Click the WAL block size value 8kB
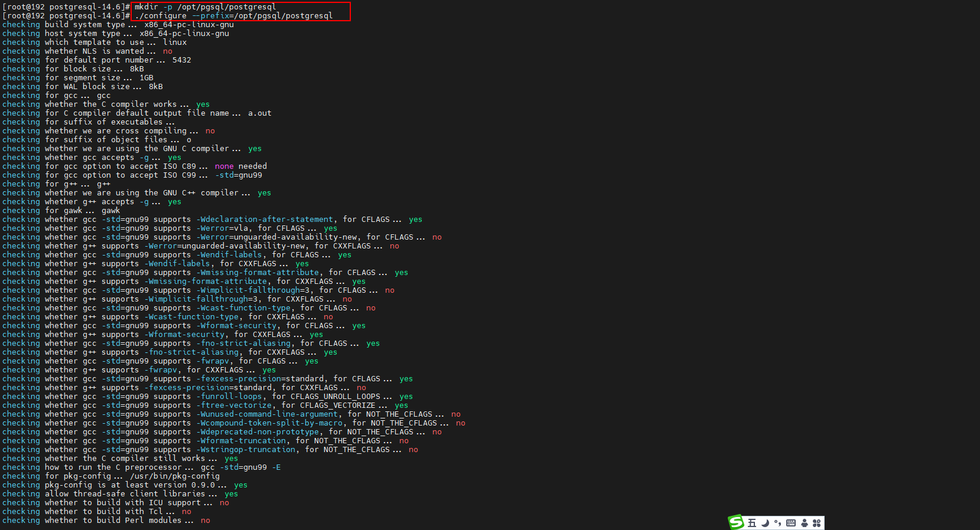This screenshot has width=980, height=530. click(x=156, y=87)
